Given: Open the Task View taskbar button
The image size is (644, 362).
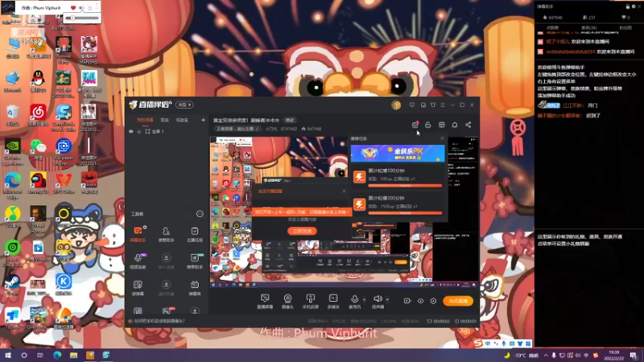Looking at the screenshot, I should point(39,356).
